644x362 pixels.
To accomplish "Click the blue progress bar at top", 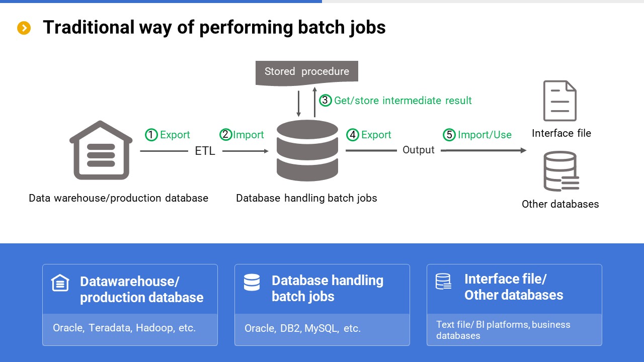I will point(161,2).
